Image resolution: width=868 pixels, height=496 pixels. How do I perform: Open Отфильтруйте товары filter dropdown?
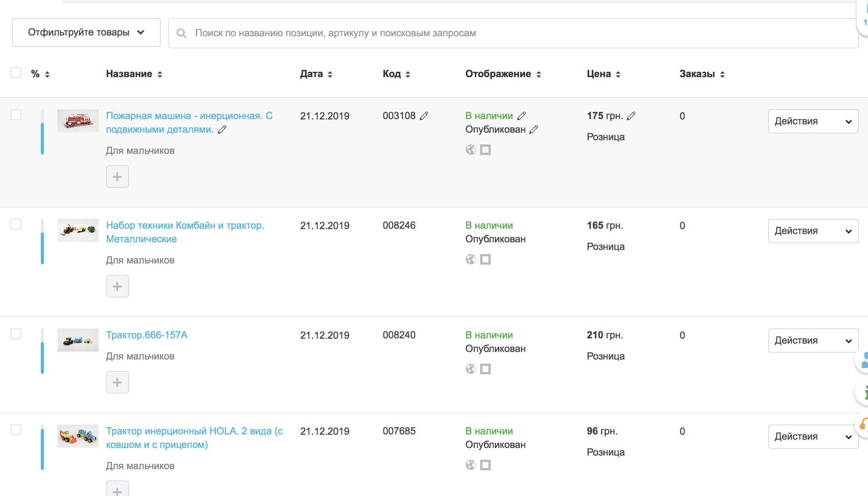[86, 33]
